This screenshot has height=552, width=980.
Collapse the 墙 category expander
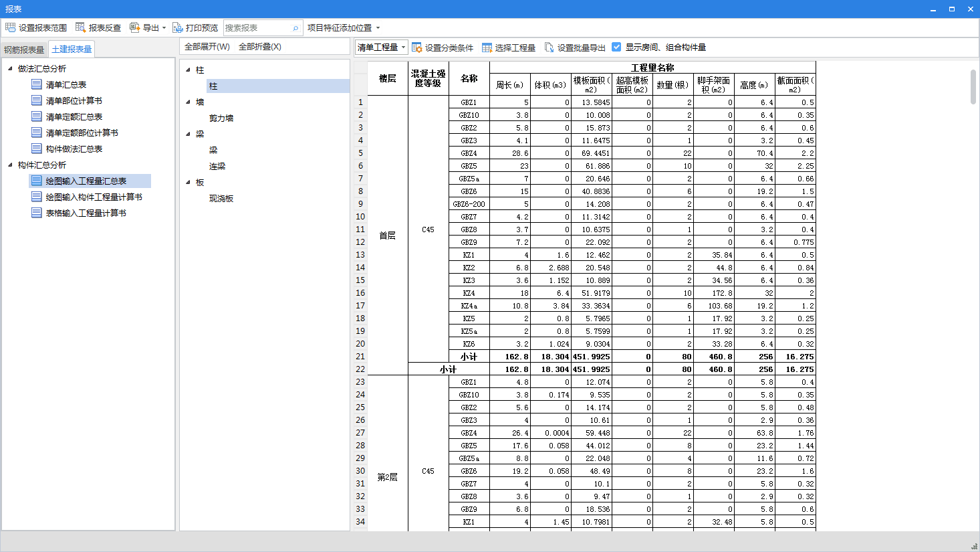click(x=188, y=102)
